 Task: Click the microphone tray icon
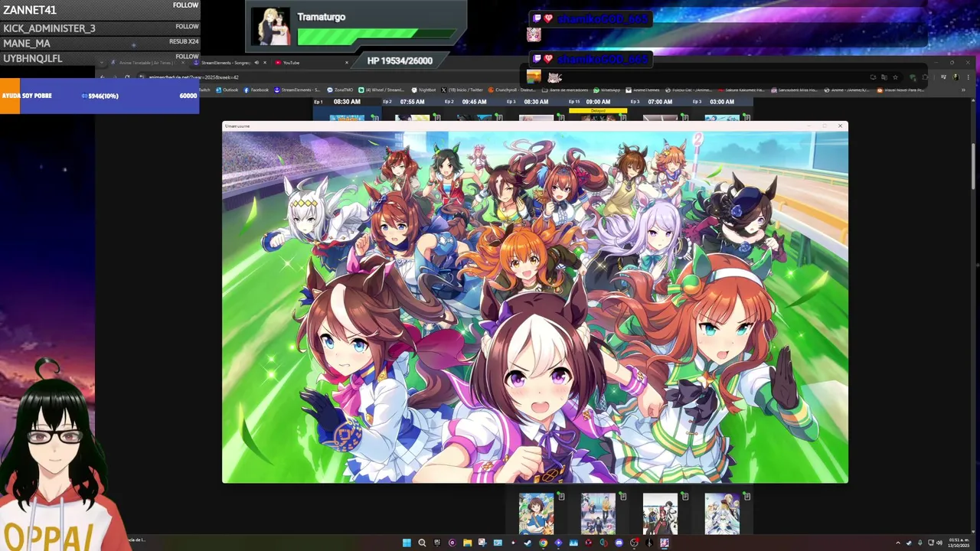(x=920, y=543)
